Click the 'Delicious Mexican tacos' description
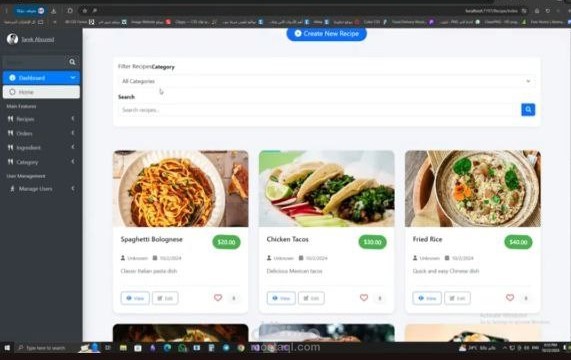Image resolution: width=571 pixels, height=360 pixels. tap(294, 271)
